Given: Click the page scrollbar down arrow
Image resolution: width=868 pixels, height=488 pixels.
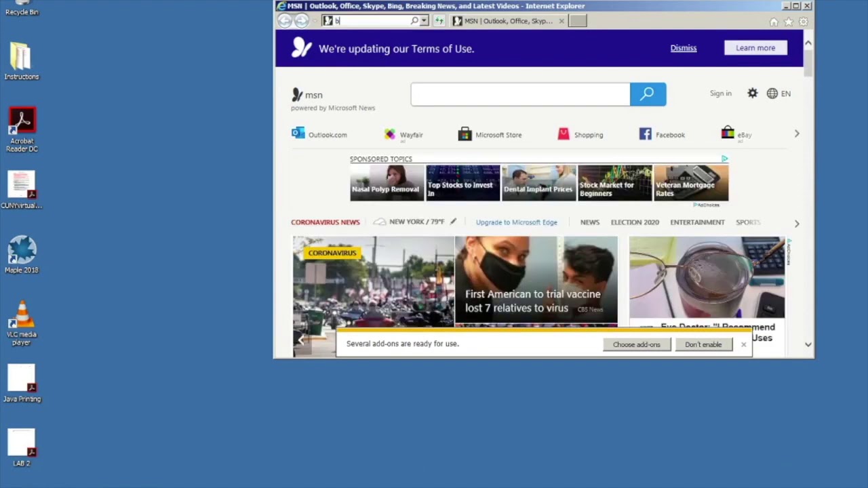Looking at the screenshot, I should click(808, 344).
